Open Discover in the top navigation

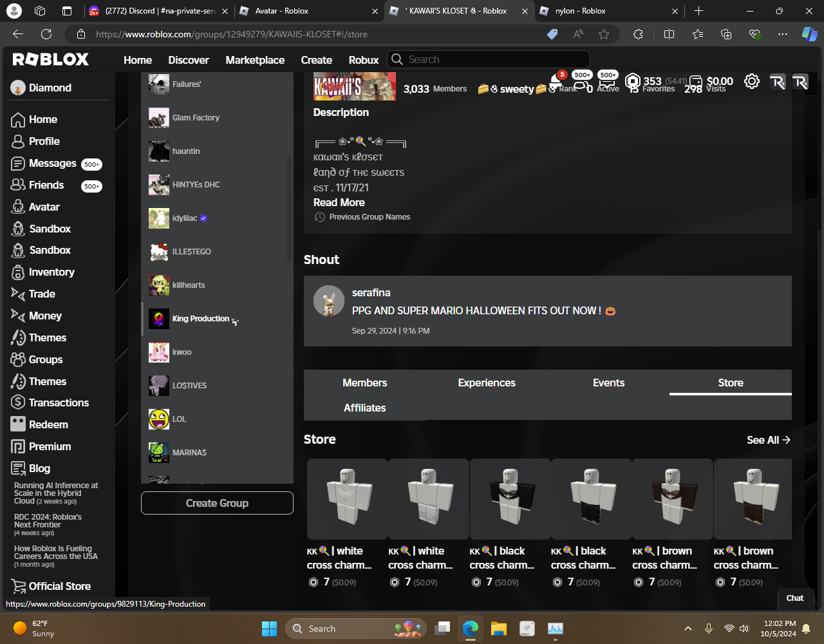tap(189, 60)
